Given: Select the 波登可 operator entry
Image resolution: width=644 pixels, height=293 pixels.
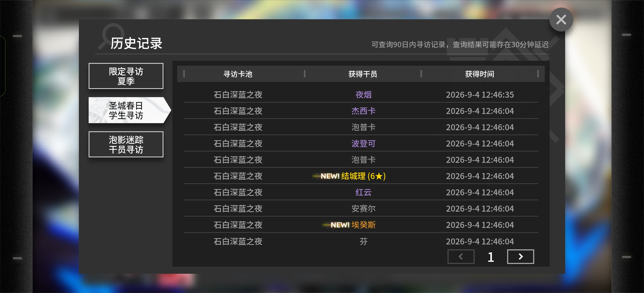Looking at the screenshot, I should point(363,144).
